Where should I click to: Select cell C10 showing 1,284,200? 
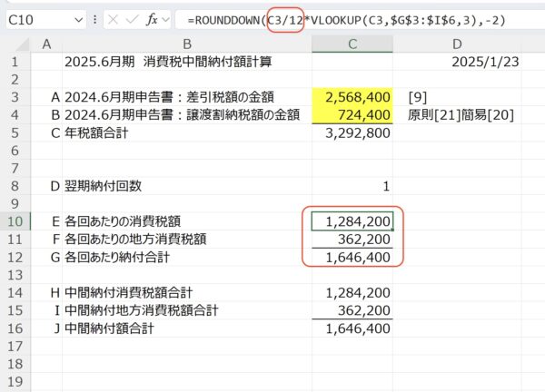(x=352, y=221)
